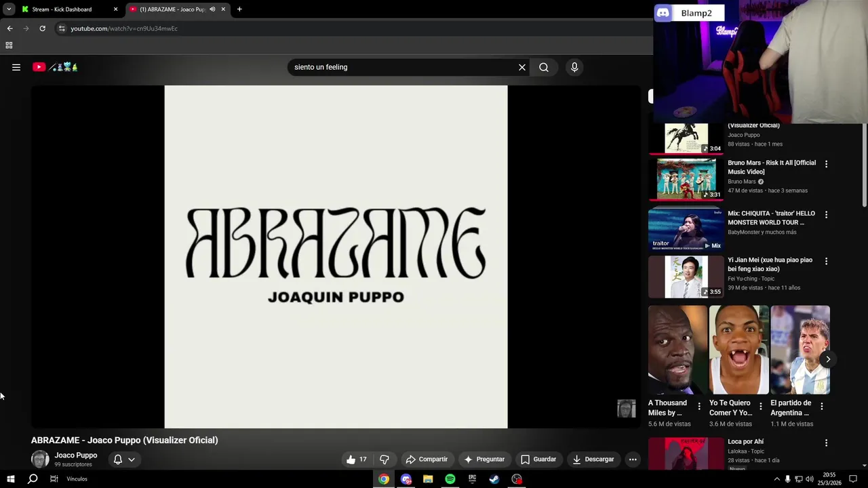Start voice search with microphone icon
Viewport: 868px width, 488px height.
[574, 67]
